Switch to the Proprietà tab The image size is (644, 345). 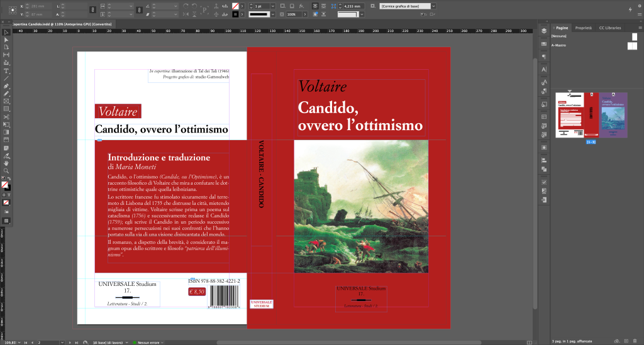[x=583, y=28]
